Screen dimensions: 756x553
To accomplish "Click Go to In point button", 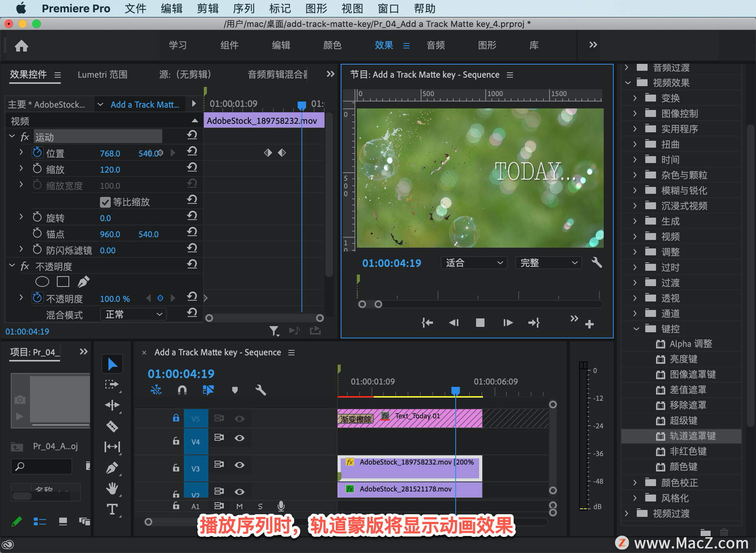I will [427, 323].
